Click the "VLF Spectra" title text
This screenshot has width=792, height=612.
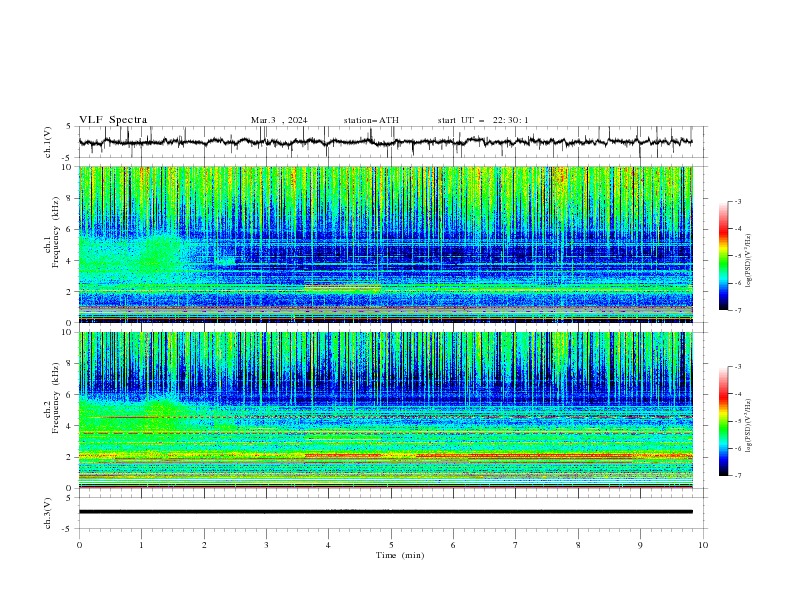coord(113,120)
